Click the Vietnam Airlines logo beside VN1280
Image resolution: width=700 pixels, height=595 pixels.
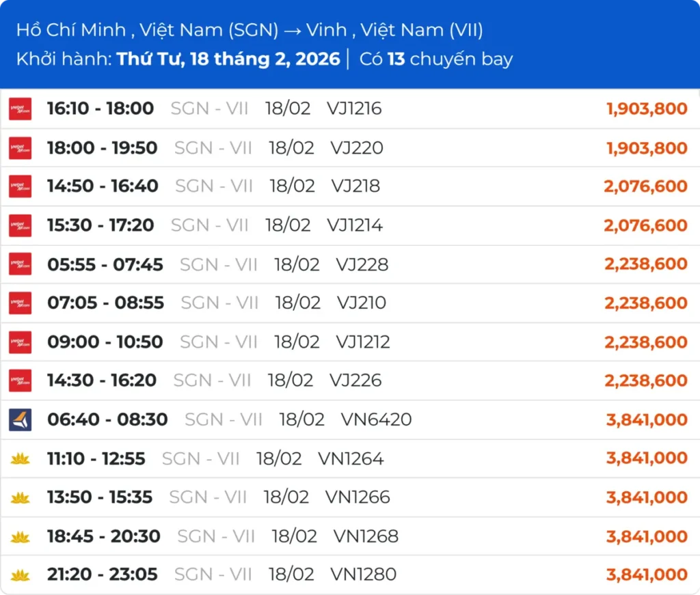tap(20, 575)
